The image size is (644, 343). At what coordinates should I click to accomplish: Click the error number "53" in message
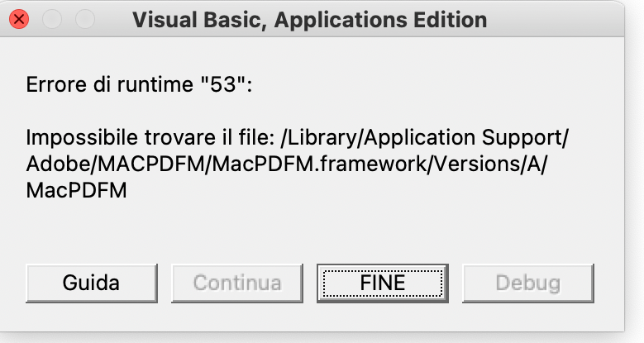tap(224, 84)
